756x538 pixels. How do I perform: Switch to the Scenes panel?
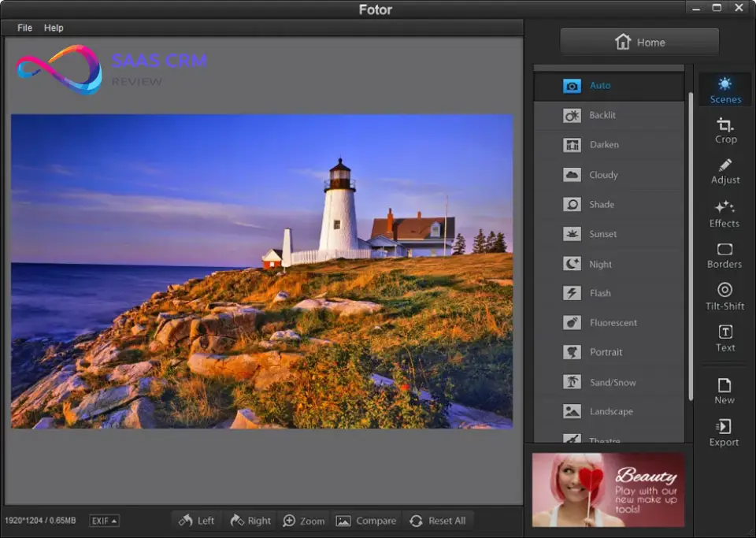click(724, 89)
